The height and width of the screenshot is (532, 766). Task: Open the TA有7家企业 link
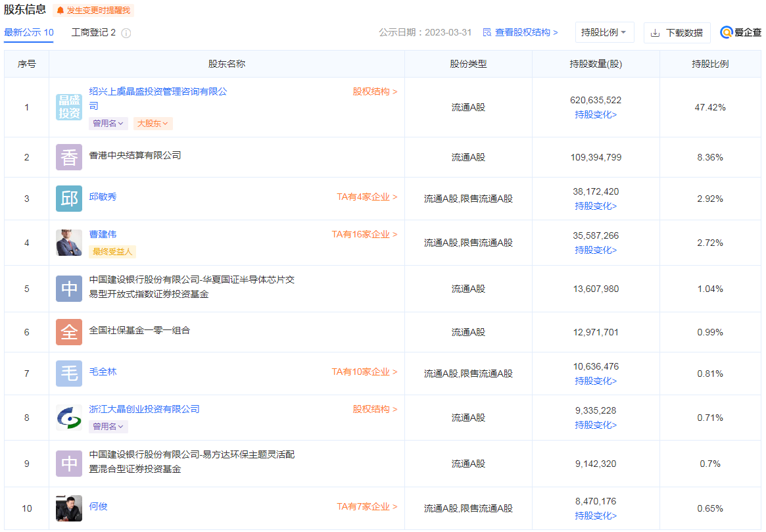[367, 506]
